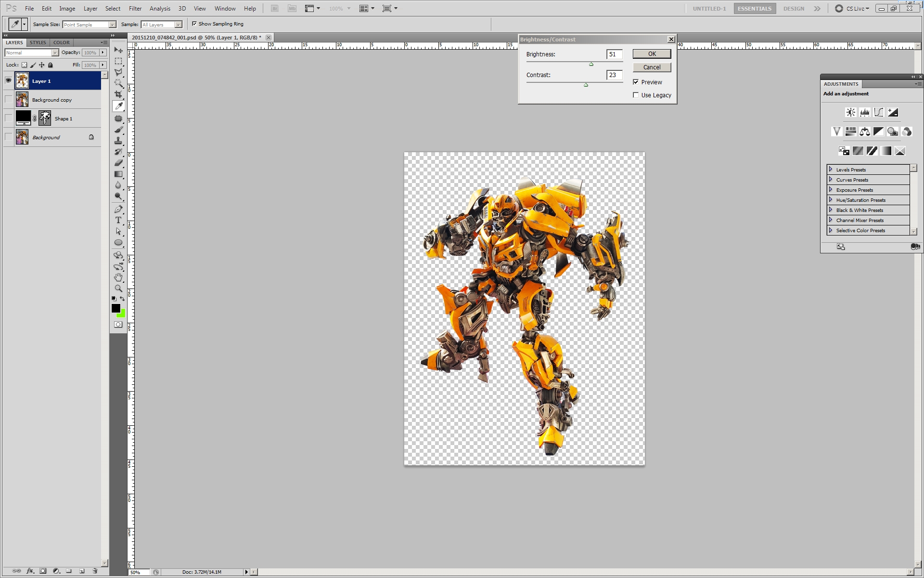Add a Levels adjustment from panel
Viewport: 924px width, 578px height.
click(x=865, y=112)
